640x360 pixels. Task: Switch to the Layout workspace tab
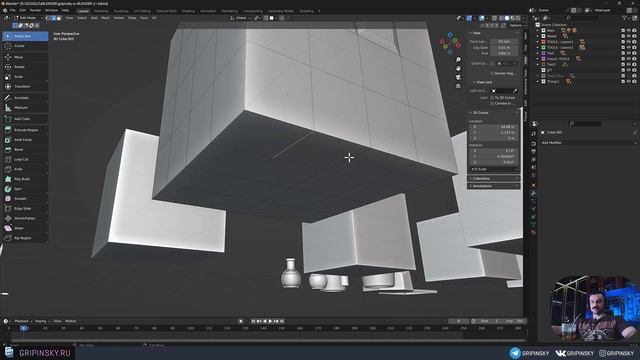coord(83,11)
